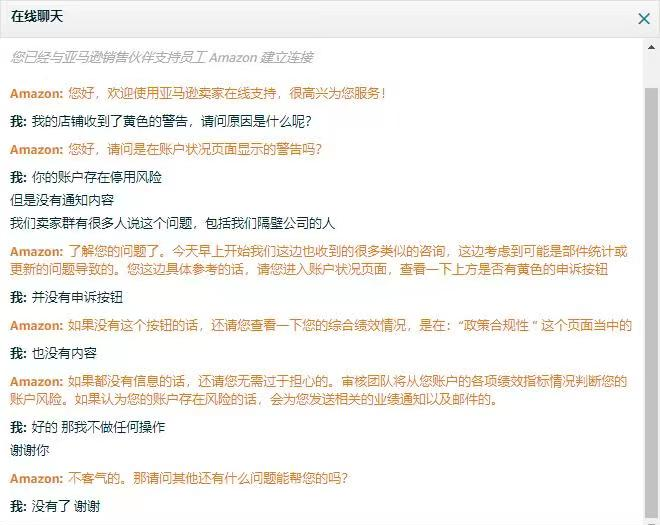Click the scrollbar up arrow
The height and width of the screenshot is (525, 660).
[x=651, y=47]
